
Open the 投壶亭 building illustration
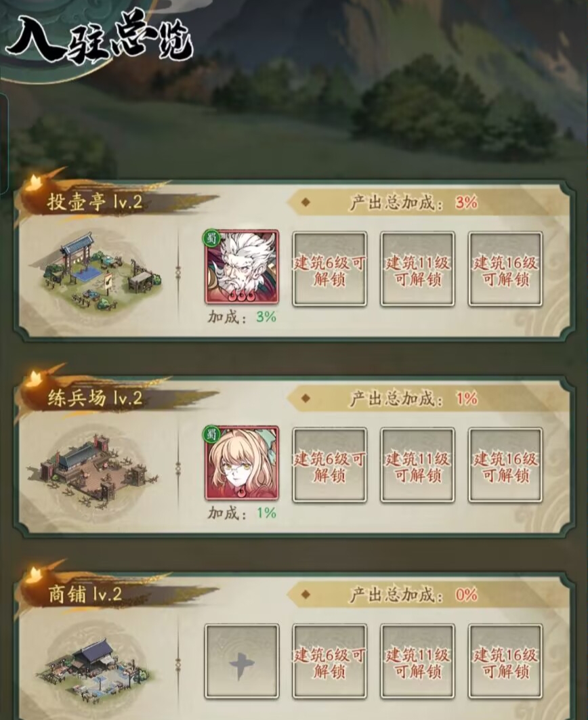96,272
